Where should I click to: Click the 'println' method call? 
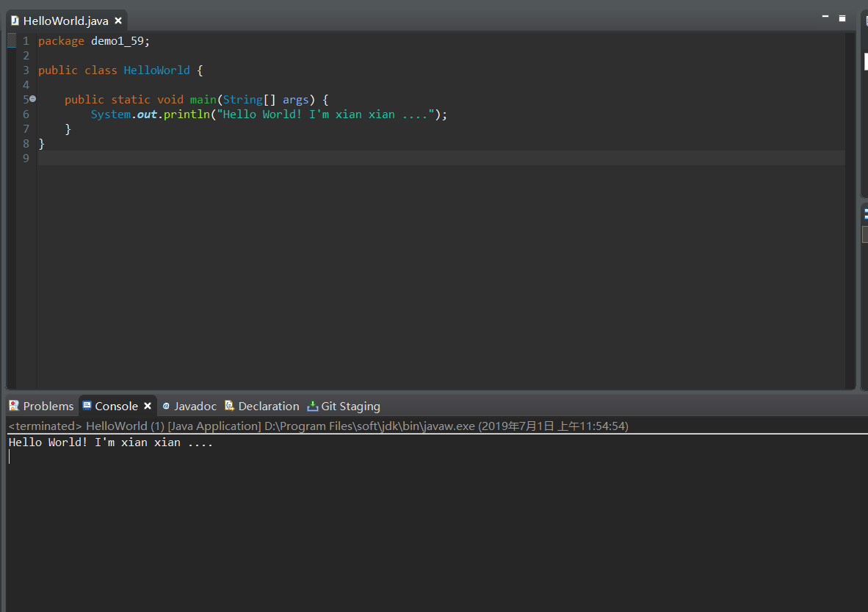tap(187, 114)
